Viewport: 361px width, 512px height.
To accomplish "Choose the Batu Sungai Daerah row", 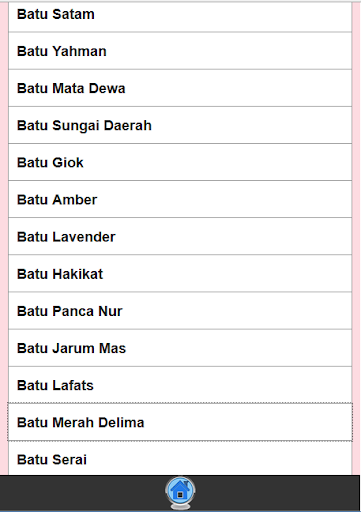I will 180,125.
